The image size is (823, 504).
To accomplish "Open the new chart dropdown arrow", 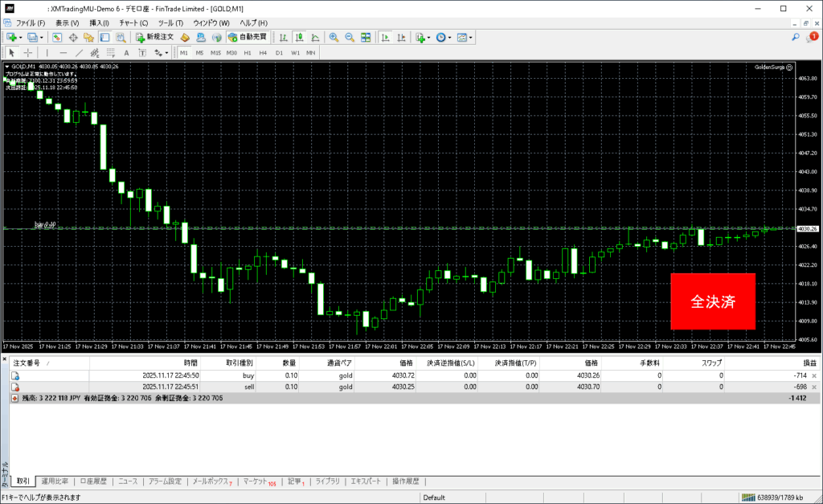I will 22,37.
